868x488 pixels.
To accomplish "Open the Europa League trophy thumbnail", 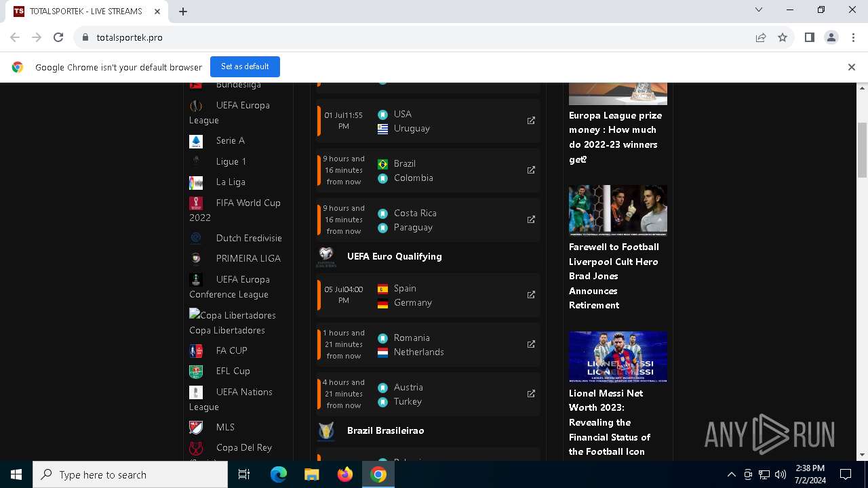I will (x=618, y=94).
